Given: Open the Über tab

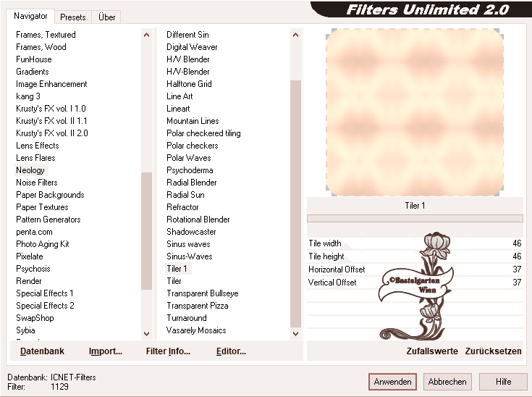Looking at the screenshot, I should (x=106, y=17).
